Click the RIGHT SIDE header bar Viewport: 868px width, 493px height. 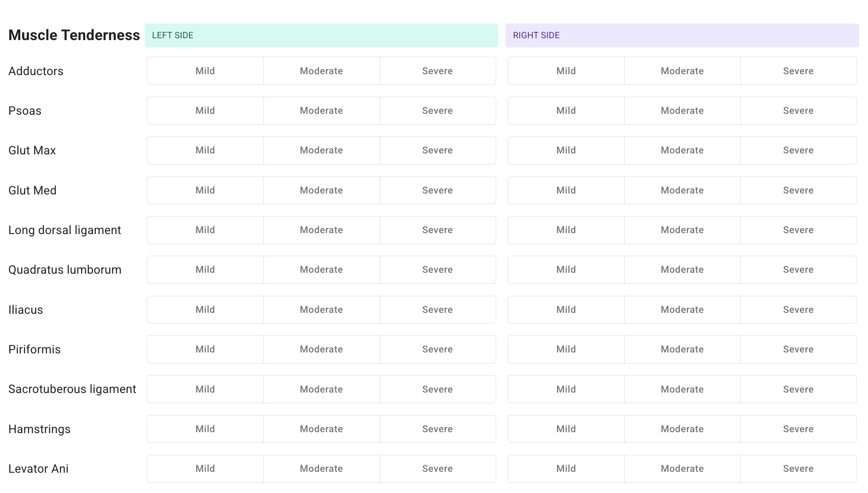(682, 35)
